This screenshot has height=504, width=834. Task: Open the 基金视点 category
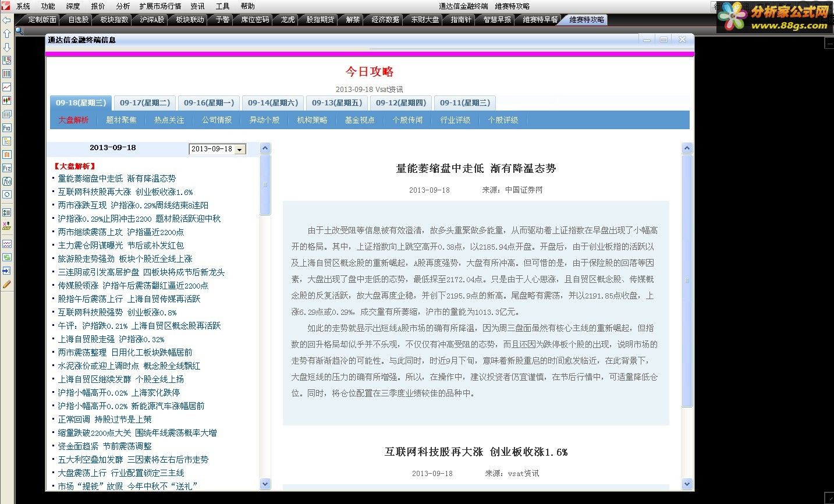coord(360,120)
